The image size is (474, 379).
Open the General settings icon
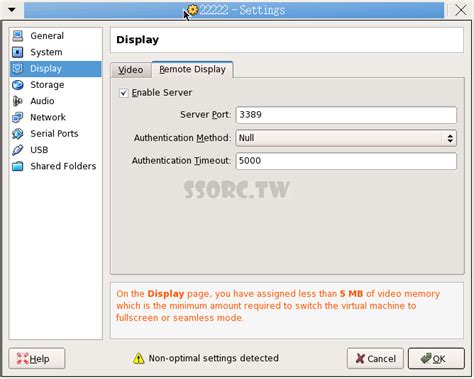[x=18, y=36]
